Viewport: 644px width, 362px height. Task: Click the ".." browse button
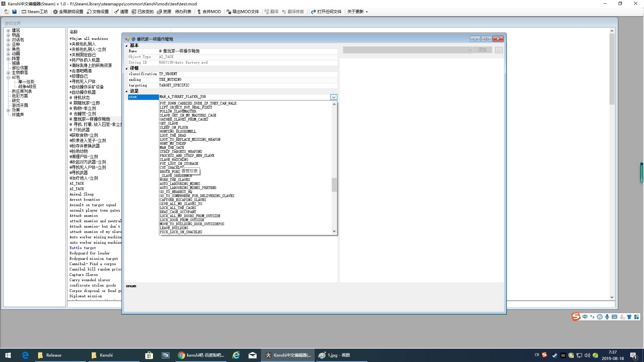499,50
